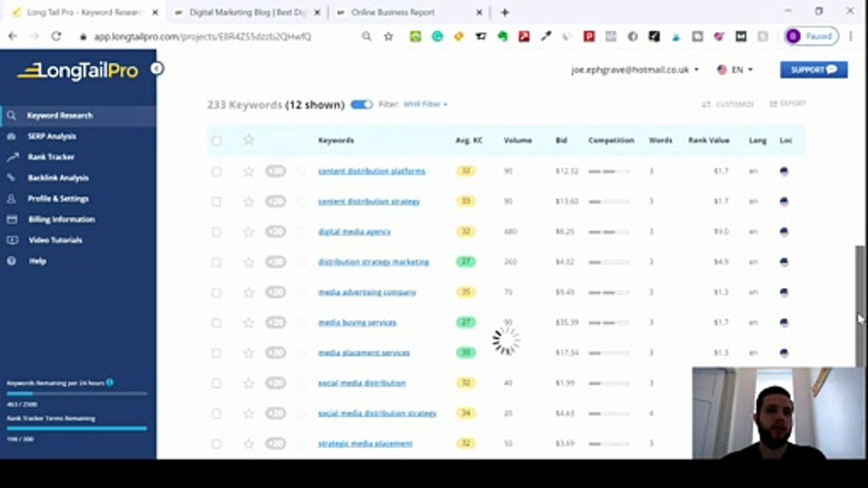Star the 'media buying services' keyword
Screen dimensions: 868x488
point(249,323)
